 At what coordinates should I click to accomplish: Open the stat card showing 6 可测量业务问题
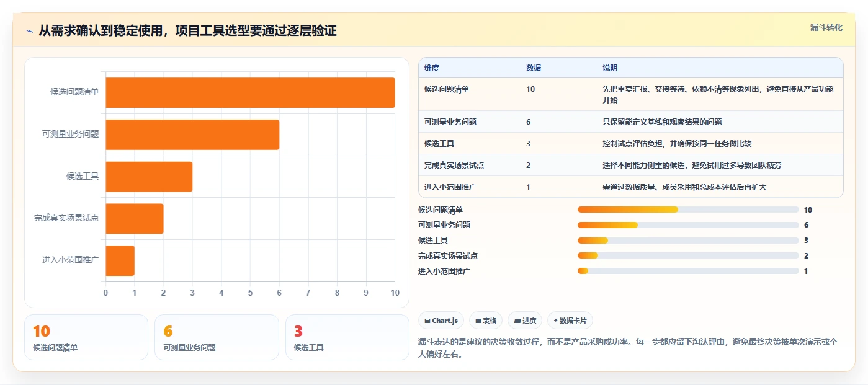(x=217, y=337)
